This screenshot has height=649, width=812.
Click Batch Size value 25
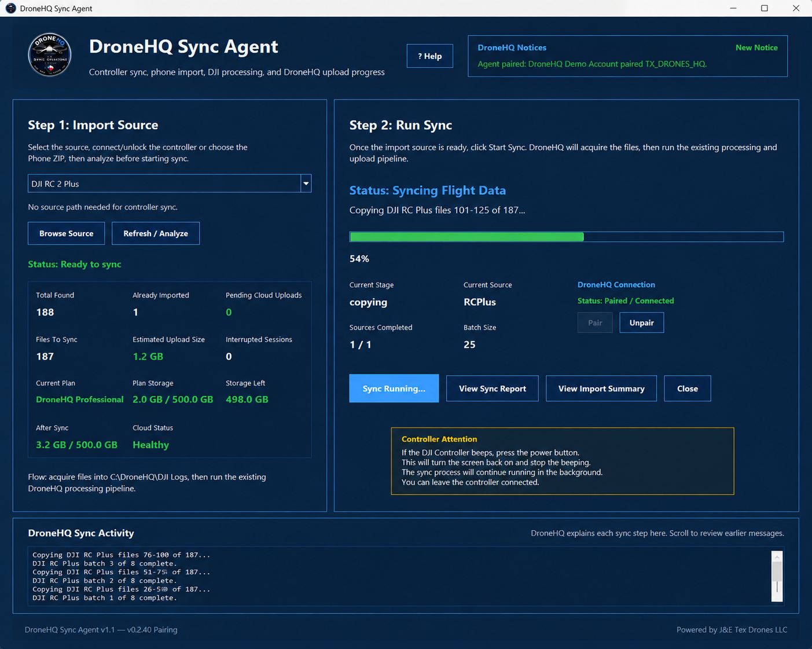(469, 344)
